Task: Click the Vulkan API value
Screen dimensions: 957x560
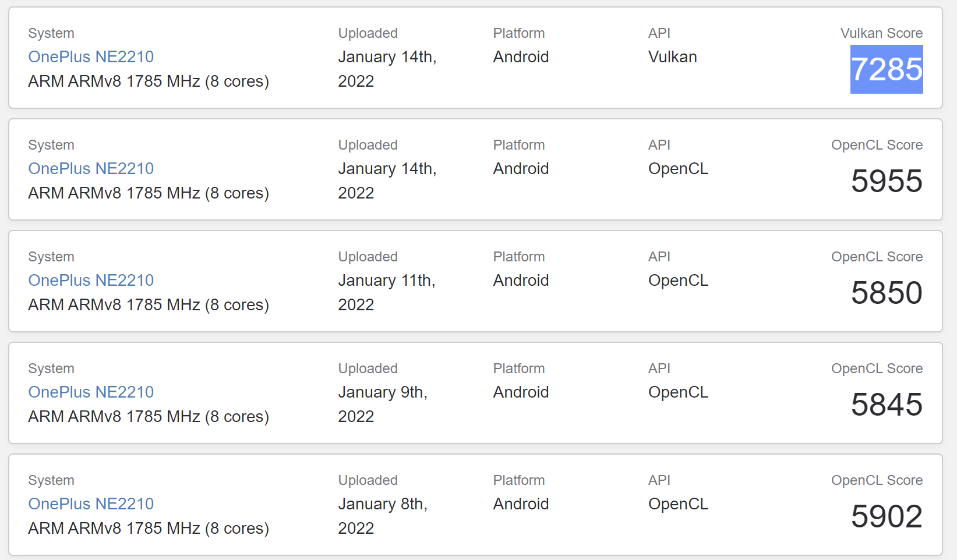Action: tap(672, 57)
